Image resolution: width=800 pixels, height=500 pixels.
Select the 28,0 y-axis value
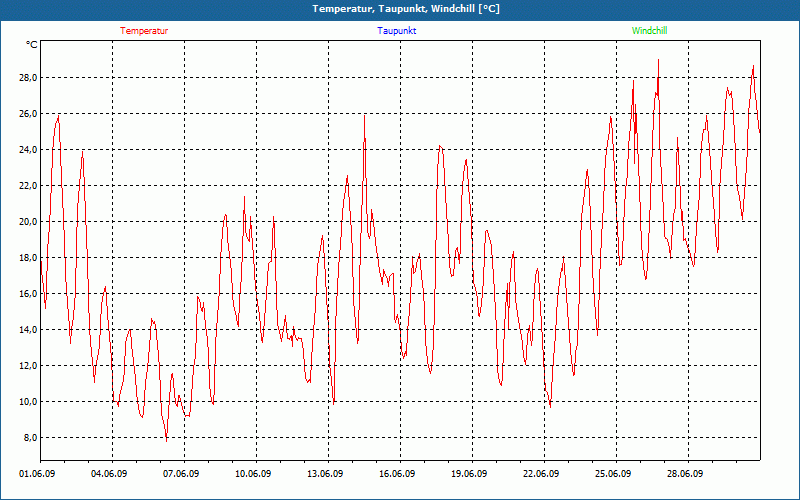coord(28,78)
